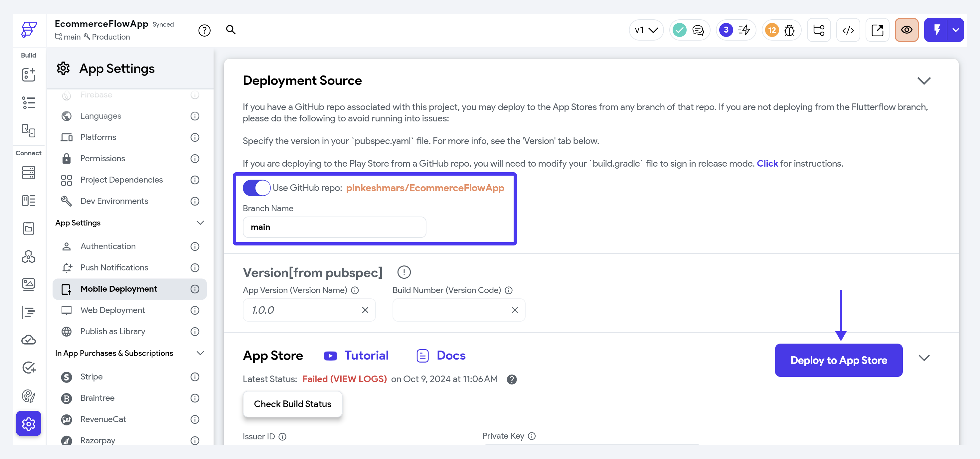Open the Firestore database icon under Connect
Viewport: 980px width, 459px height.
[29, 172]
